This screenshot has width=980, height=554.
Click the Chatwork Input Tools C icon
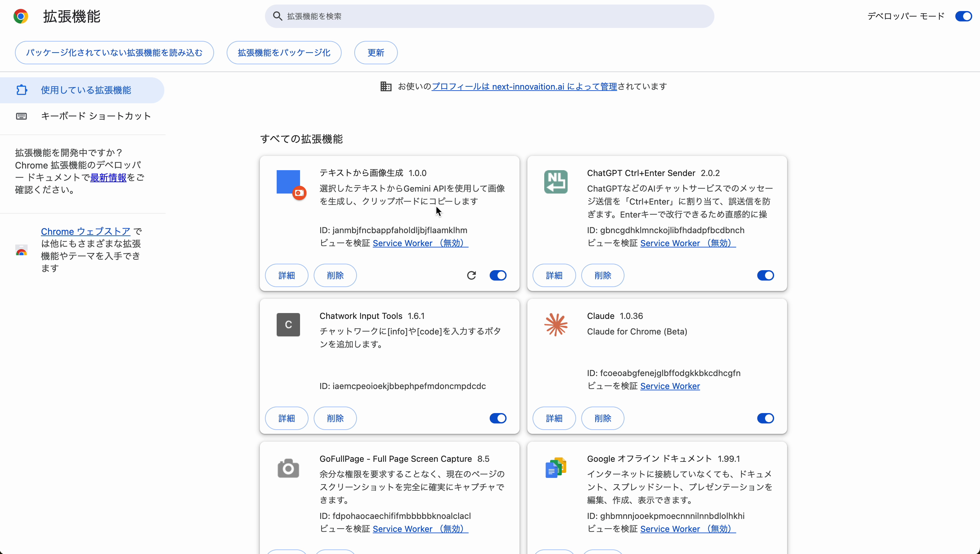pyautogui.click(x=288, y=324)
